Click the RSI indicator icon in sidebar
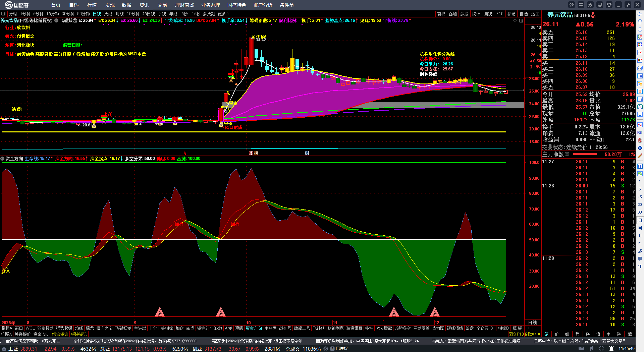Image resolution: width=644 pixels, height=352 pixels. coord(640,132)
